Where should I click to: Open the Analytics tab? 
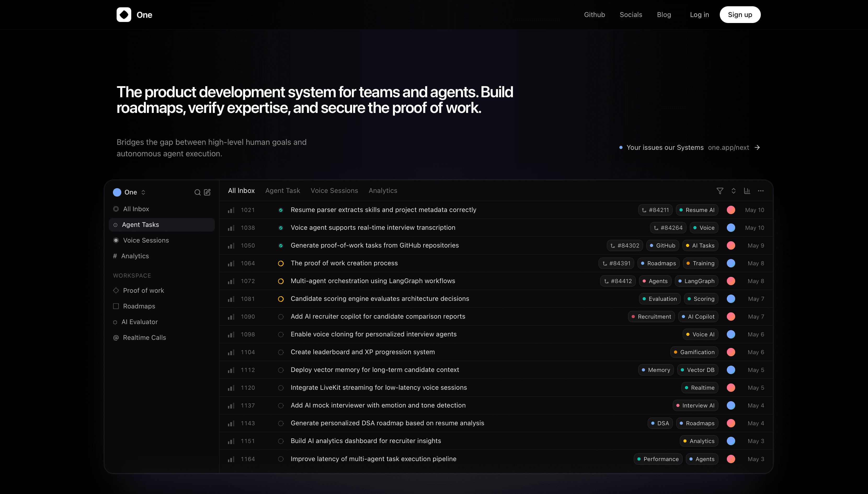pos(383,191)
